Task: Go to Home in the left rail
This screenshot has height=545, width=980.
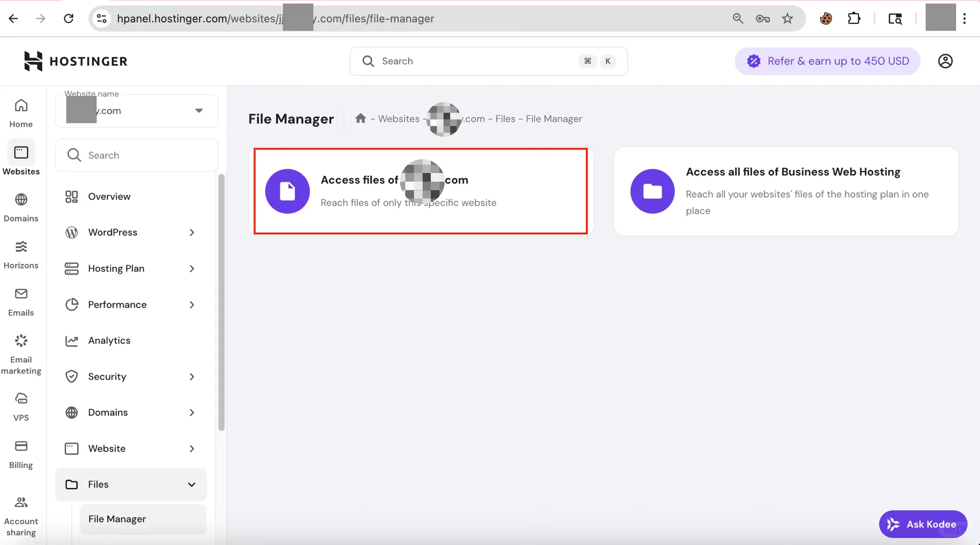Action: tap(21, 114)
